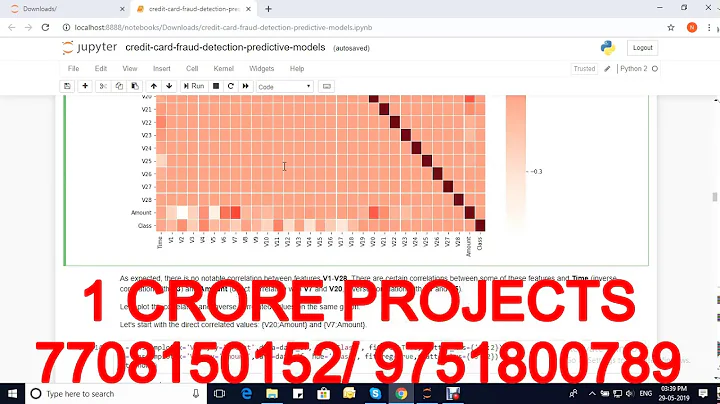Open the File menu
720x404 pixels.
tap(73, 68)
